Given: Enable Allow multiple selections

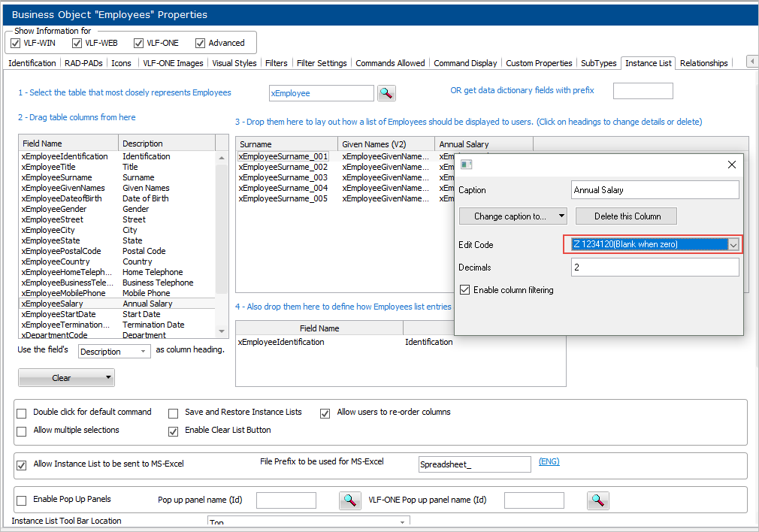Looking at the screenshot, I should tap(22, 431).
